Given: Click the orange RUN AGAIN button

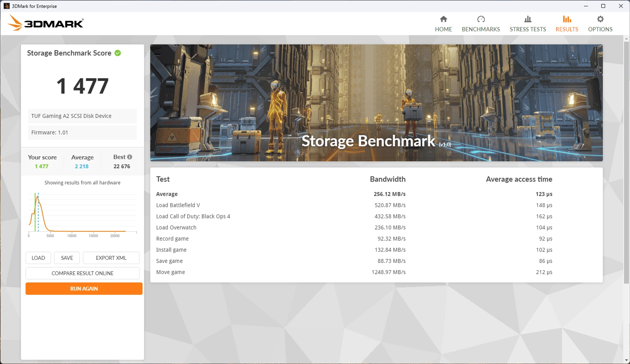Looking at the screenshot, I should 84,289.
